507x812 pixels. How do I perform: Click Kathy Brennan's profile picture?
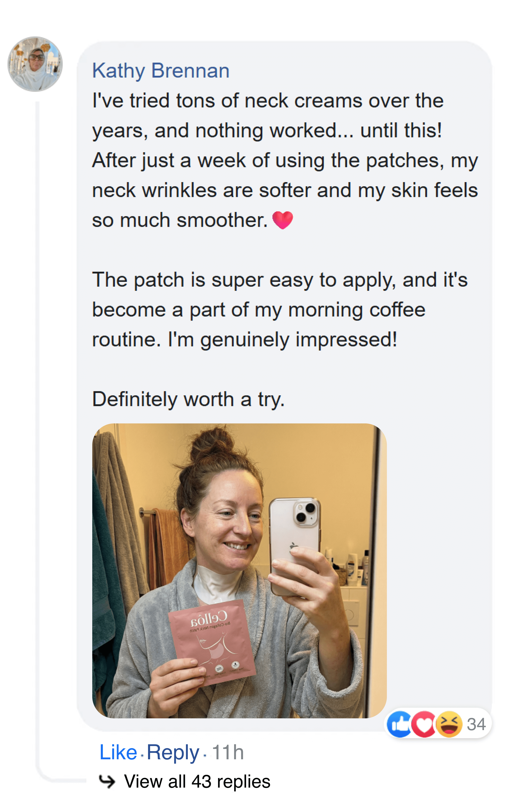pyautogui.click(x=35, y=64)
